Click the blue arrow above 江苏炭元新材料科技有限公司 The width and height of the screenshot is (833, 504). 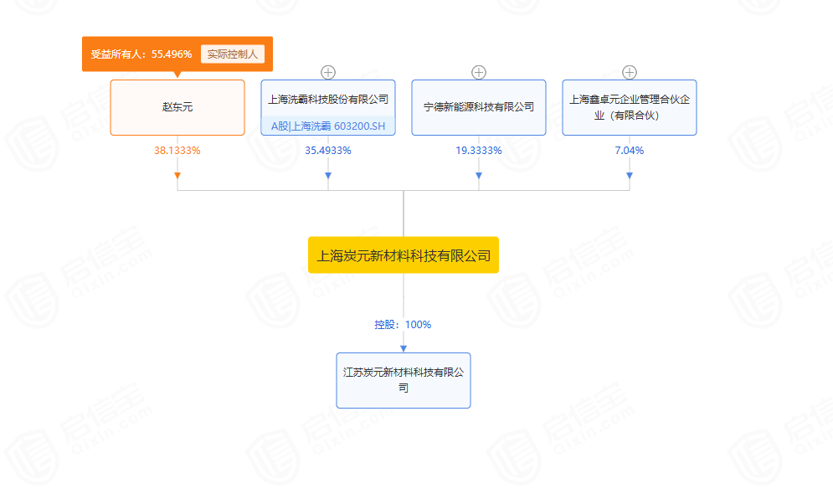click(404, 348)
